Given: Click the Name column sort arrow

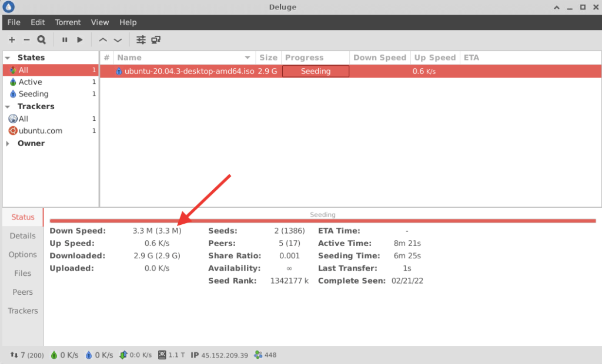Looking at the screenshot, I should 248,58.
